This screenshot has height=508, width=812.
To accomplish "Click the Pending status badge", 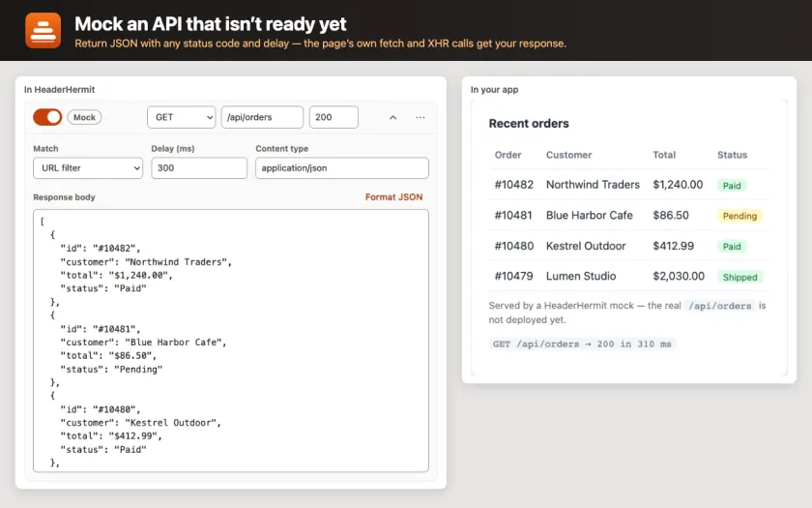I will (x=739, y=216).
